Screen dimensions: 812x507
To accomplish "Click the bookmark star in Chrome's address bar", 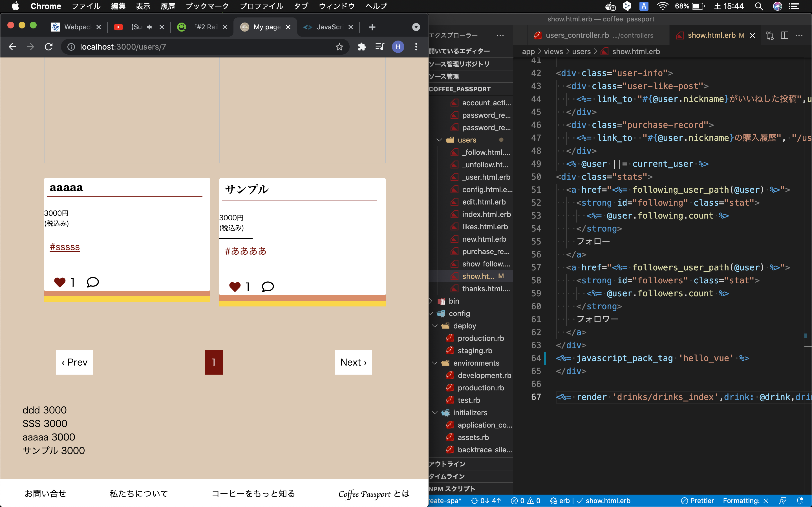I will click(x=339, y=47).
